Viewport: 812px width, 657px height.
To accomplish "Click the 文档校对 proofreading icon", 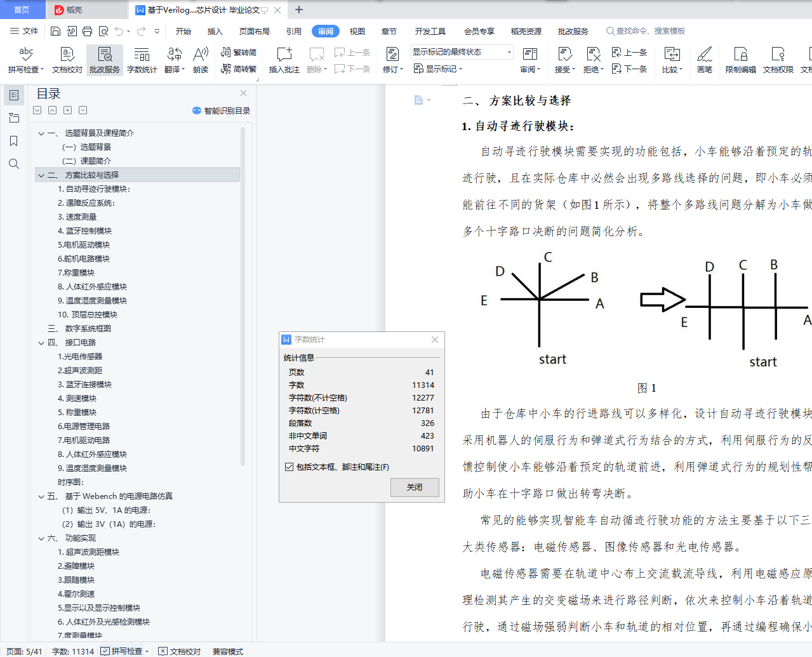I will 67,60.
